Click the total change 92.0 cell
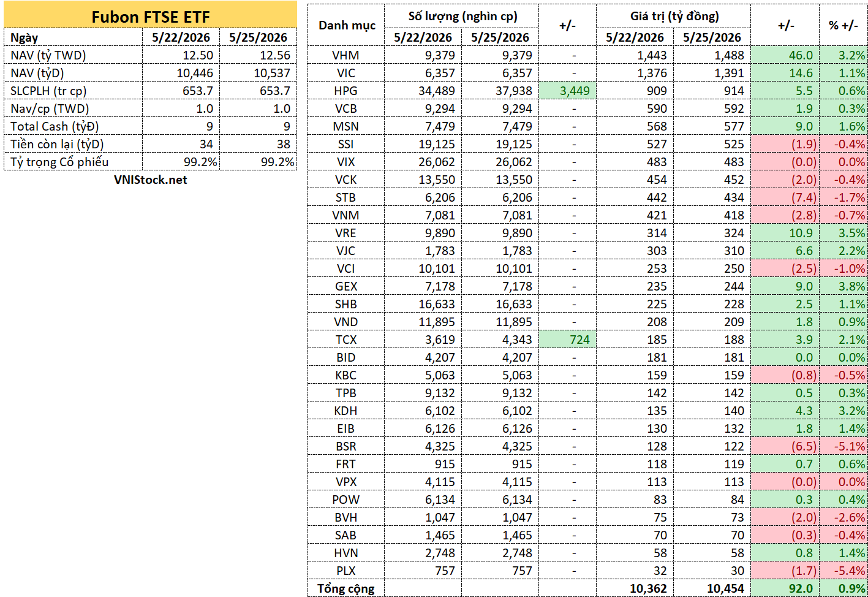The width and height of the screenshot is (868, 597). pos(785,588)
